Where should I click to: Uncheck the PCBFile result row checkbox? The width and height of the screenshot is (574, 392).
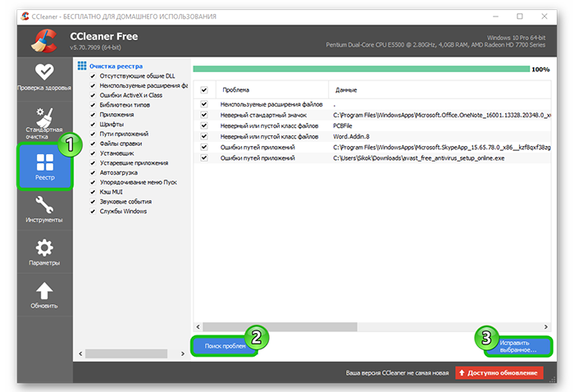pyautogui.click(x=204, y=125)
